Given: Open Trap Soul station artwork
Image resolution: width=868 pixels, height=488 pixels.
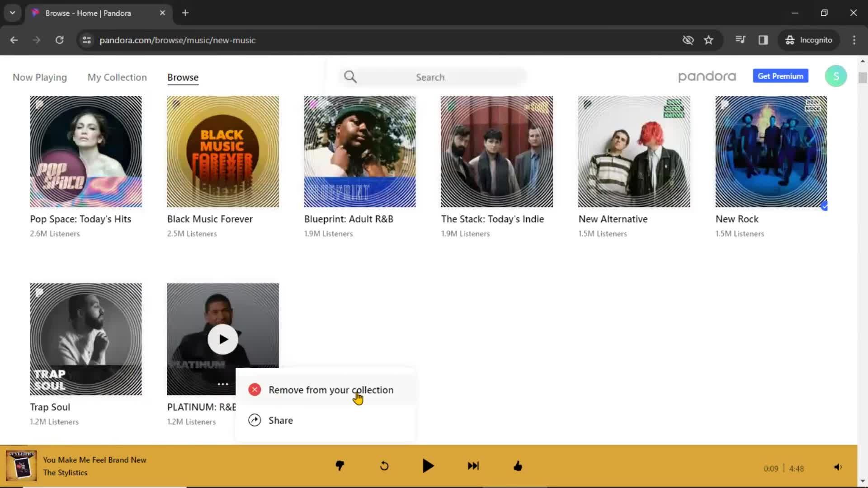Looking at the screenshot, I should [x=86, y=339].
